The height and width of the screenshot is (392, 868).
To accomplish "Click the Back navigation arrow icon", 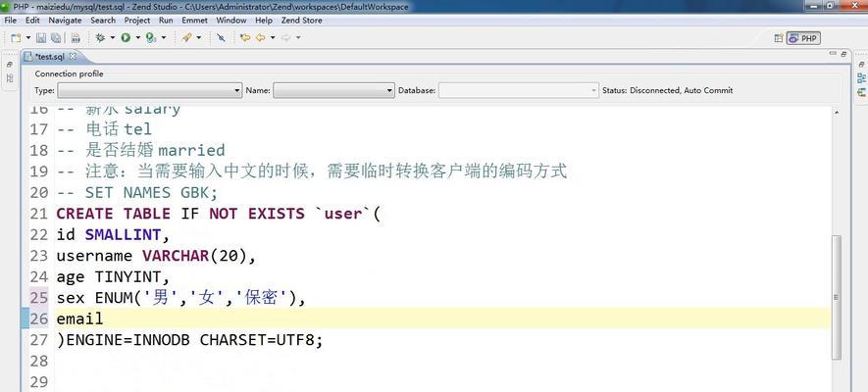I will (x=260, y=37).
